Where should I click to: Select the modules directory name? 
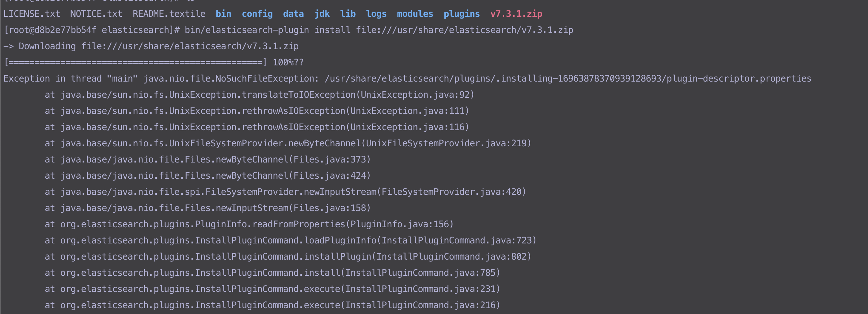[x=415, y=14]
